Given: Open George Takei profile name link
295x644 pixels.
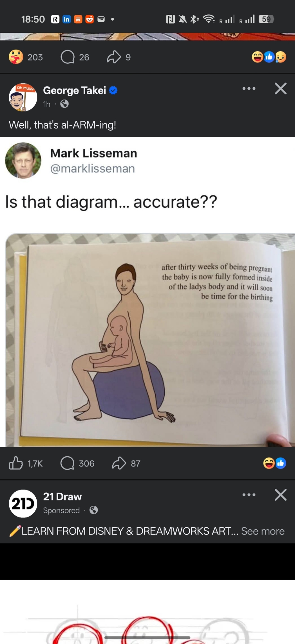Looking at the screenshot, I should [75, 90].
